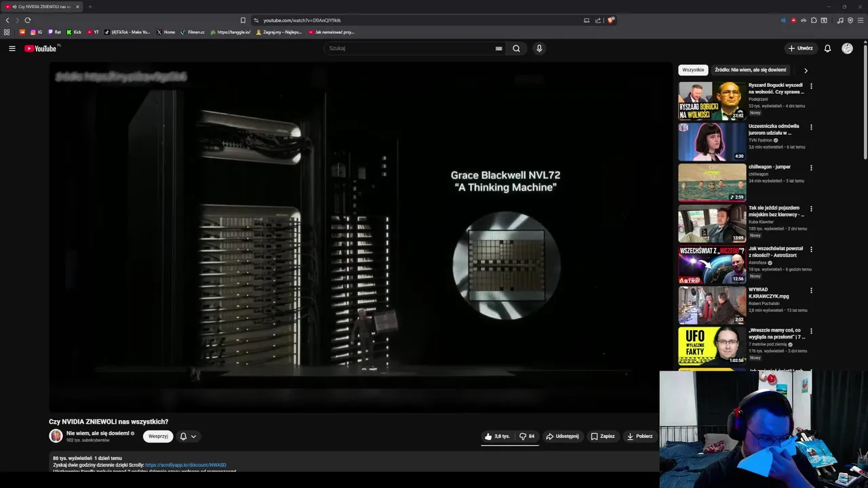Screen dimensions: 868x488
Task: Open the AstroSzort wszechświat thumbnail
Action: [x=712, y=264]
